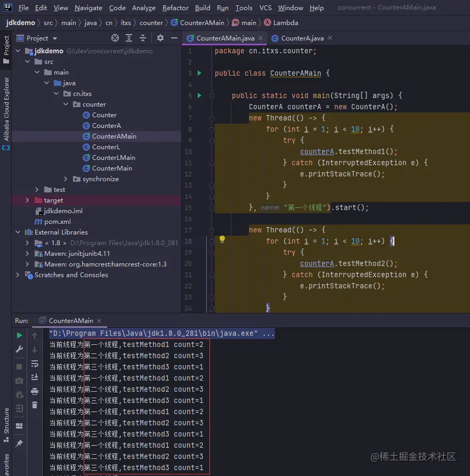
Task: Collapse the java folder
Action: (x=47, y=83)
